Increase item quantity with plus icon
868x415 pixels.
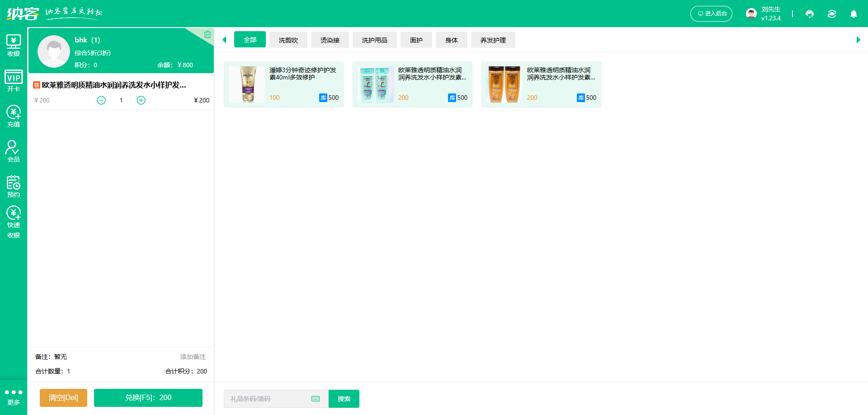(x=141, y=100)
